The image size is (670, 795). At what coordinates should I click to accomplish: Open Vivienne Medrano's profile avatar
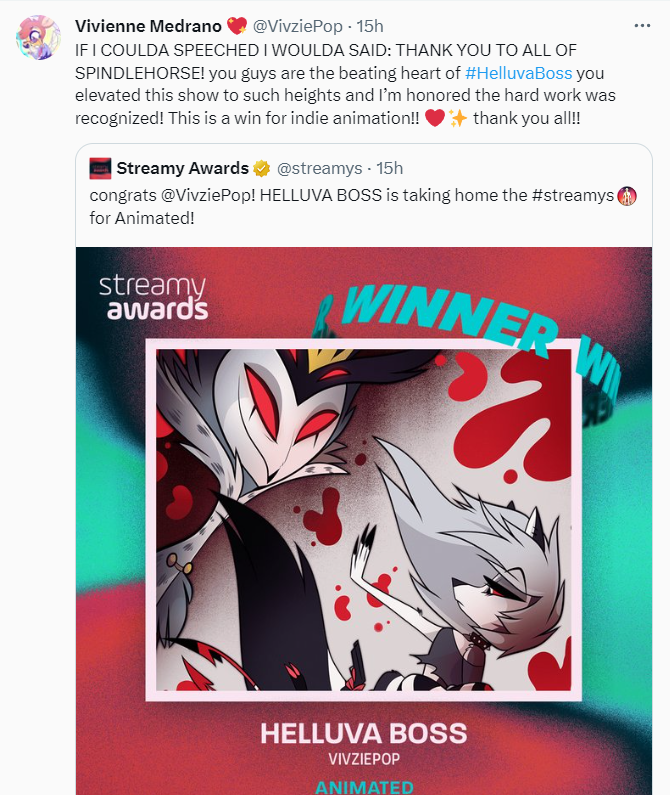click(38, 38)
